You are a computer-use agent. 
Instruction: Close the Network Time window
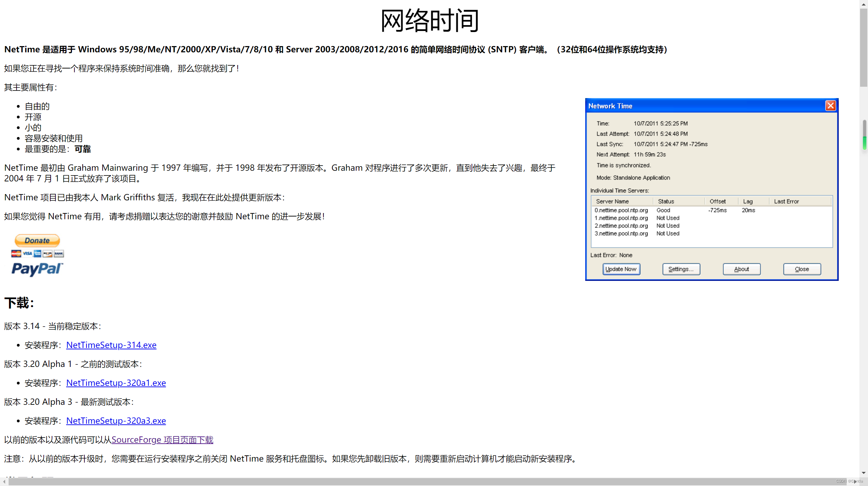pyautogui.click(x=830, y=105)
